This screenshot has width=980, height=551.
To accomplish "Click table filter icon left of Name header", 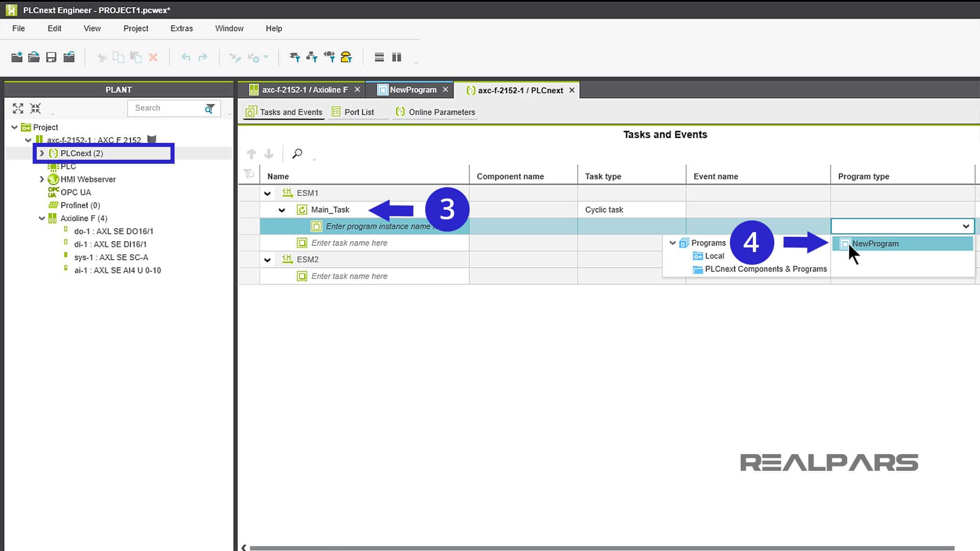I will pos(249,174).
